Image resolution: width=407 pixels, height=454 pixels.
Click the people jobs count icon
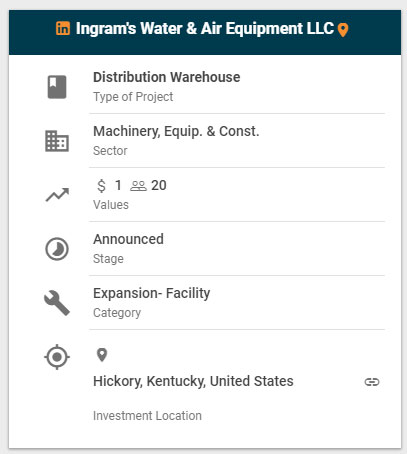tap(138, 186)
